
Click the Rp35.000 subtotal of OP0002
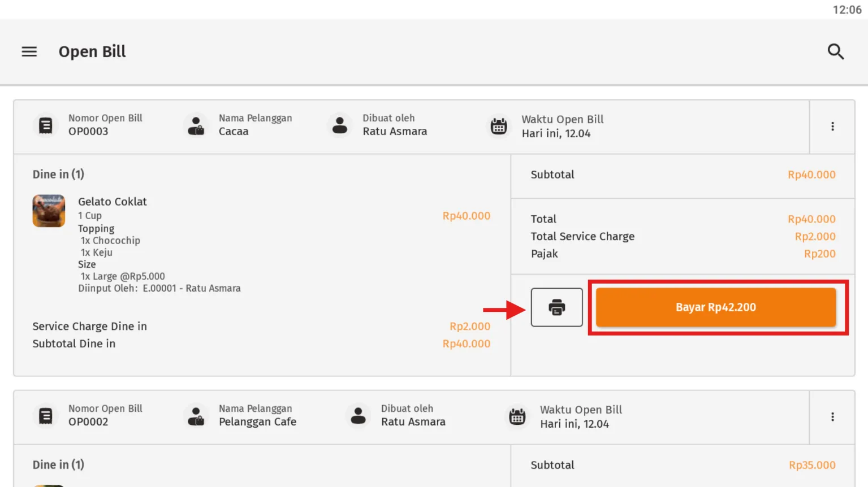point(812,466)
